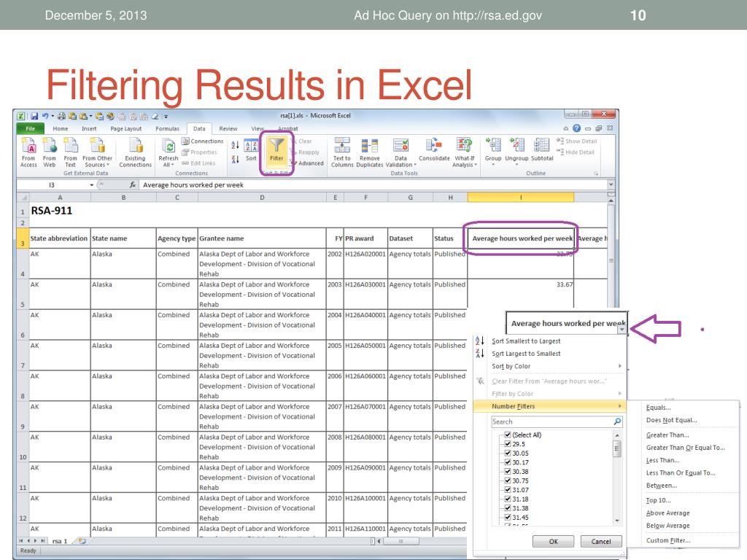Click the Ungroup outline button

(x=516, y=152)
